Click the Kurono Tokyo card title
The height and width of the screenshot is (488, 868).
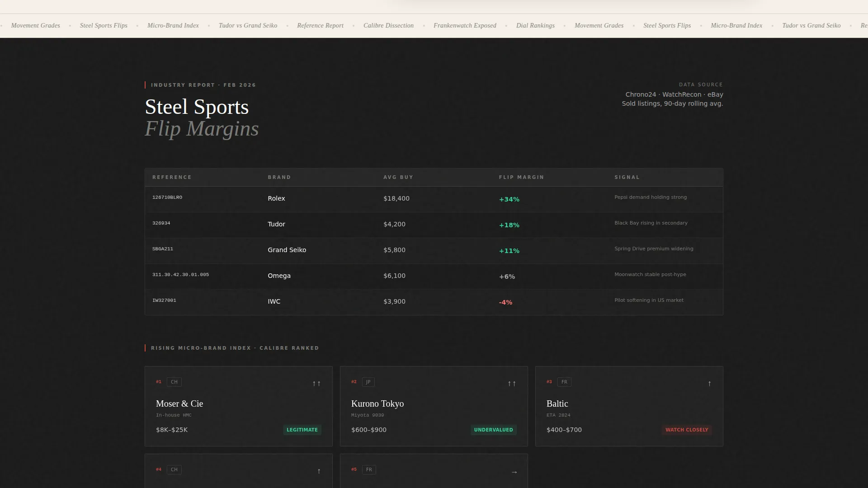pos(377,404)
